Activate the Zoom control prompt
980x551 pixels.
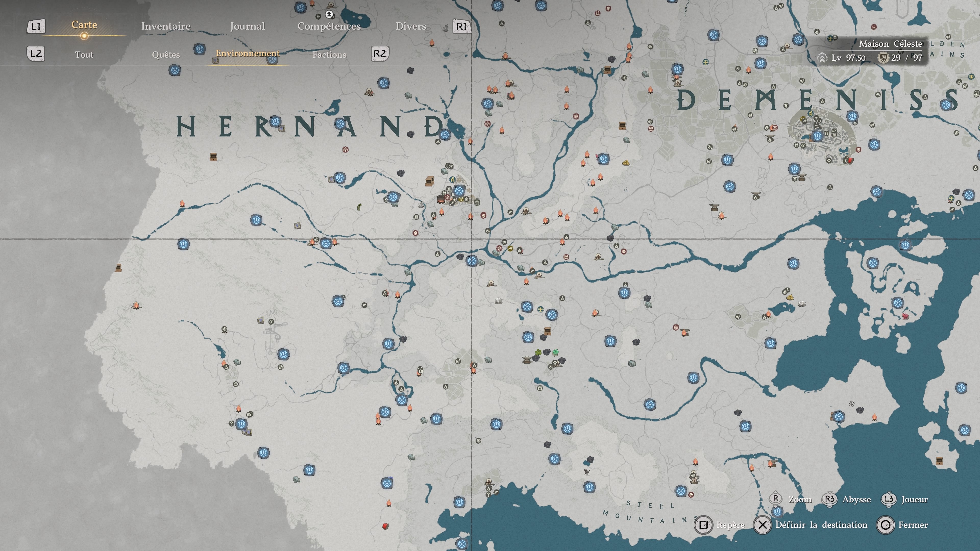click(790, 499)
